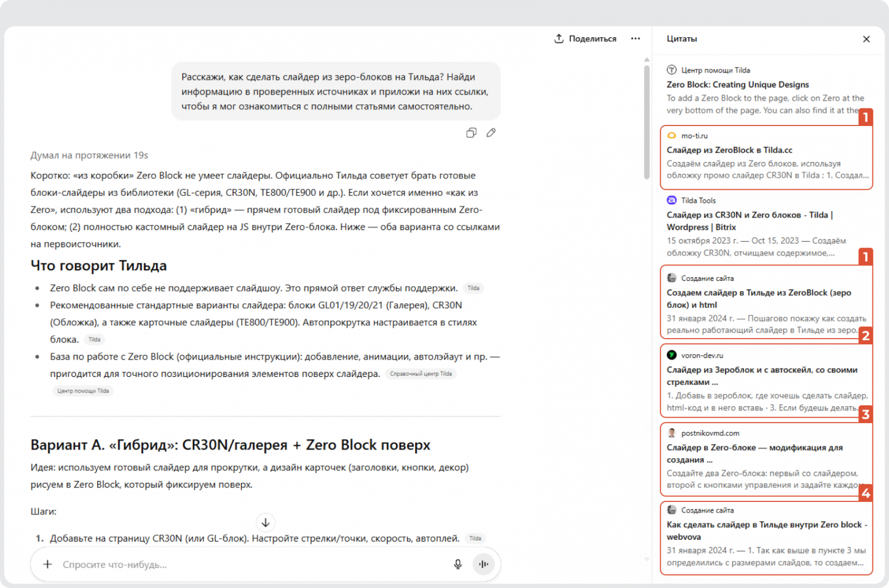Click the "Вариант А. «Гибрид»" heading
Viewport: 889px width, 588px height.
click(231, 445)
